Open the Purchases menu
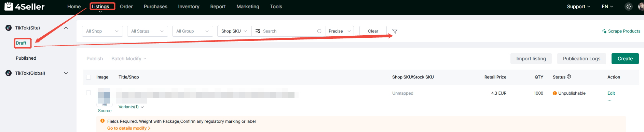The width and height of the screenshot is (644, 132). click(x=155, y=7)
